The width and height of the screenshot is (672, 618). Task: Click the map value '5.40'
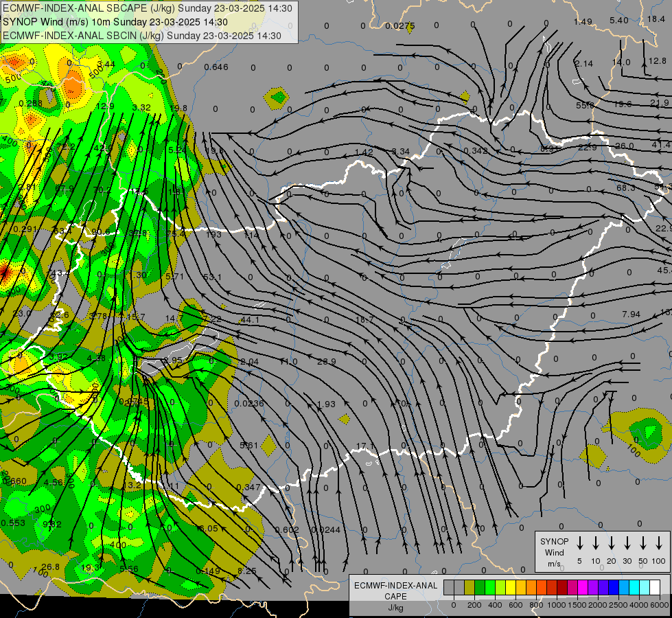[x=619, y=20]
